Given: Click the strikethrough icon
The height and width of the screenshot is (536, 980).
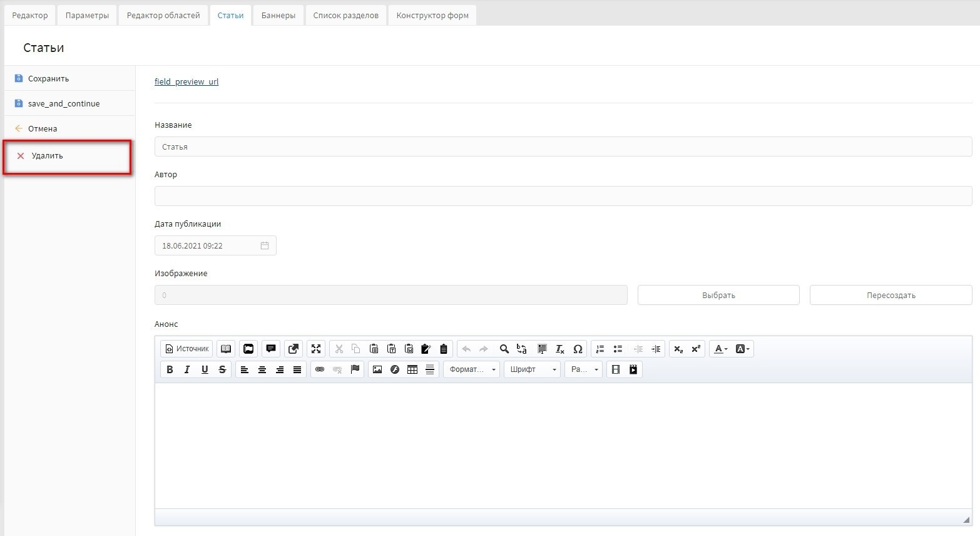Looking at the screenshot, I should click(222, 369).
